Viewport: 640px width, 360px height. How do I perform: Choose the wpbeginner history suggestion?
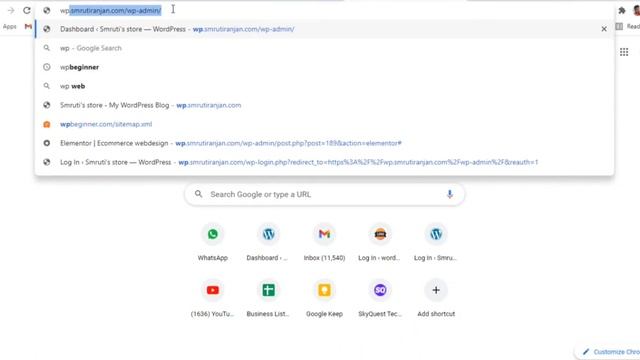(324, 67)
